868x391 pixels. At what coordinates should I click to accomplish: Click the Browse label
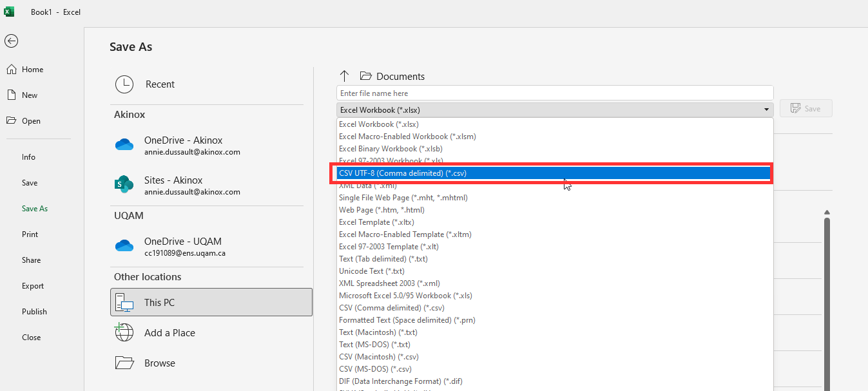160,363
